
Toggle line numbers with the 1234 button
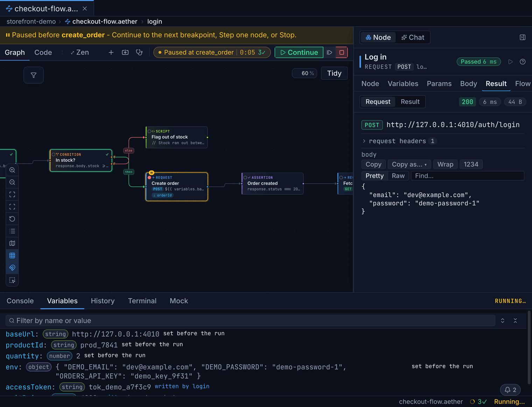471,164
